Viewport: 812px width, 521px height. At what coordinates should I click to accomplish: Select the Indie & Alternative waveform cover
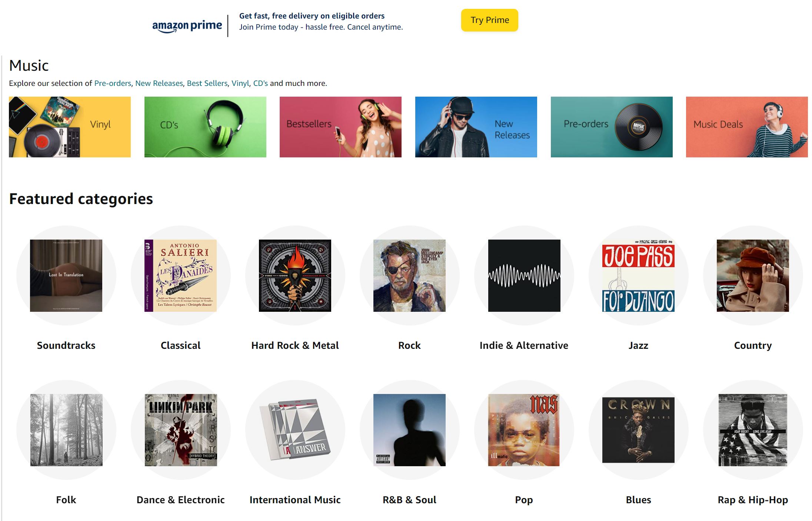click(524, 275)
